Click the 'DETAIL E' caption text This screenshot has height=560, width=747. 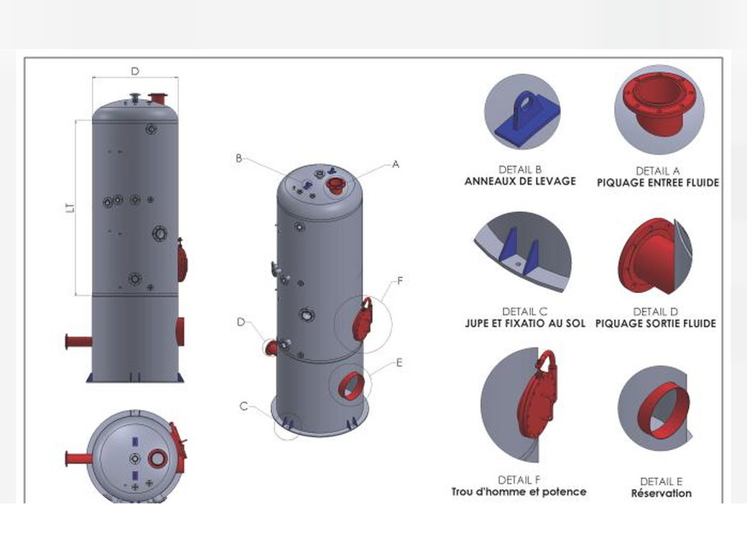tap(662, 482)
